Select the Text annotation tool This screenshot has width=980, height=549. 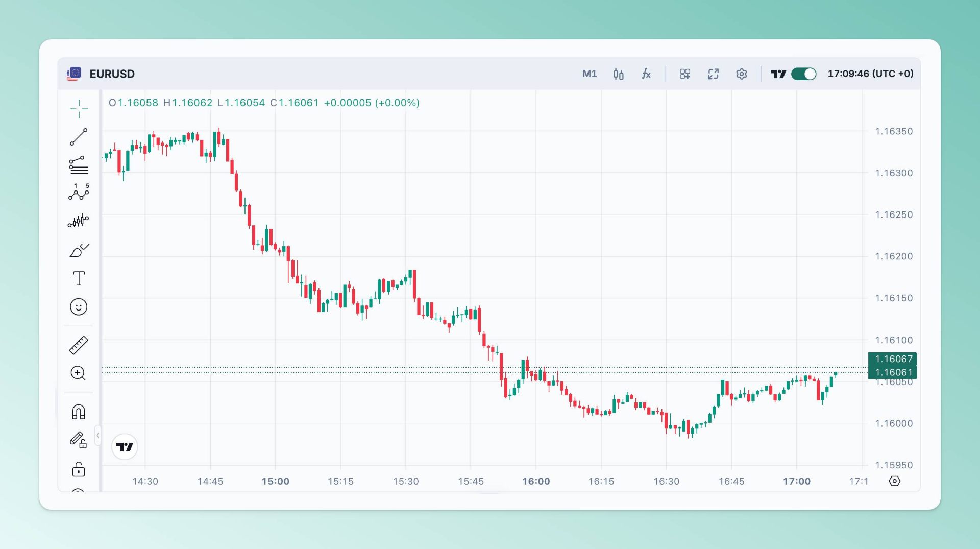pyautogui.click(x=79, y=278)
